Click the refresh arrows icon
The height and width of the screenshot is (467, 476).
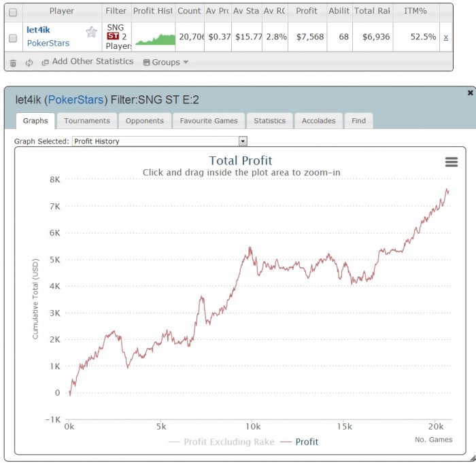[29, 63]
